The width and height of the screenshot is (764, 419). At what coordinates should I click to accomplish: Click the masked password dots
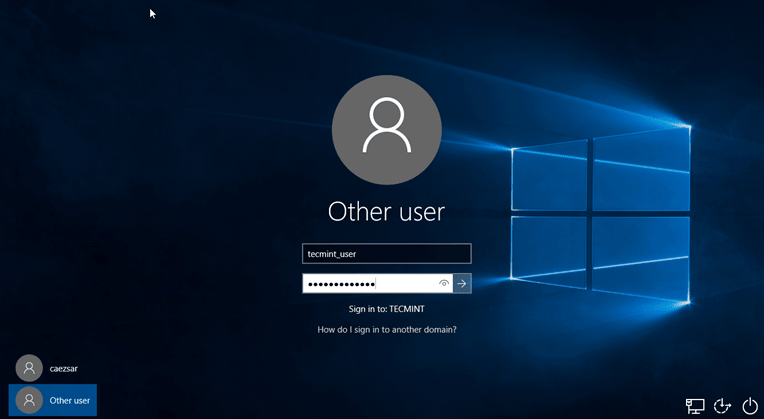point(341,284)
